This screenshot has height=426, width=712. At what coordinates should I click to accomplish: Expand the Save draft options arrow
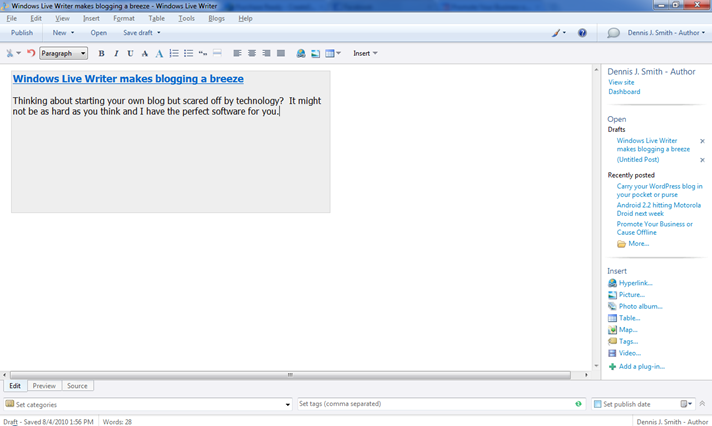(159, 33)
